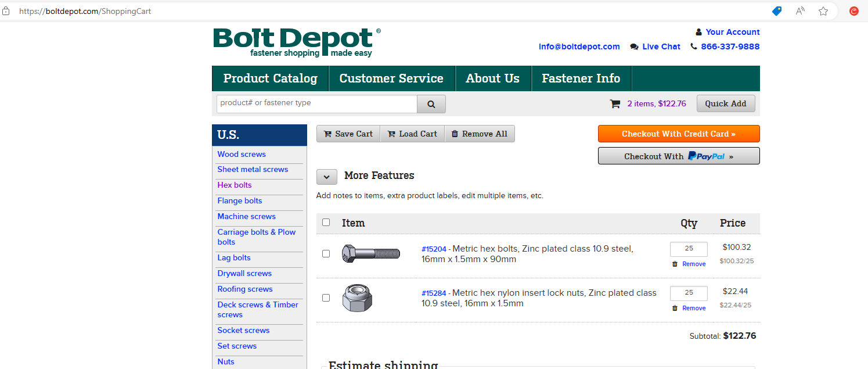Click the browser shopping tag icon
This screenshot has width=868, height=369.
(x=777, y=11)
